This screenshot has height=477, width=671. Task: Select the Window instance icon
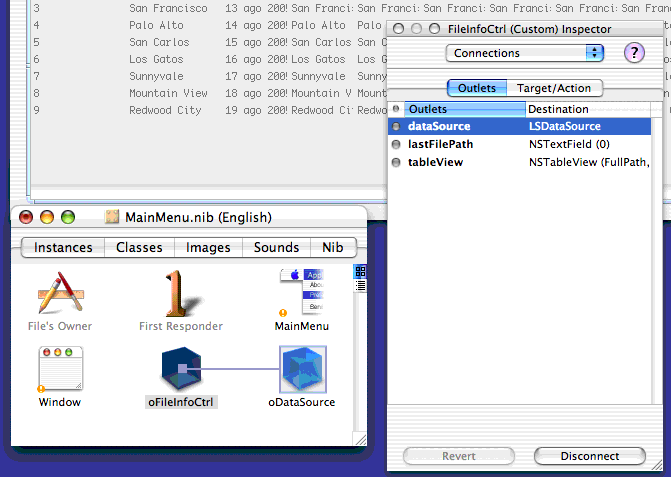(x=60, y=370)
